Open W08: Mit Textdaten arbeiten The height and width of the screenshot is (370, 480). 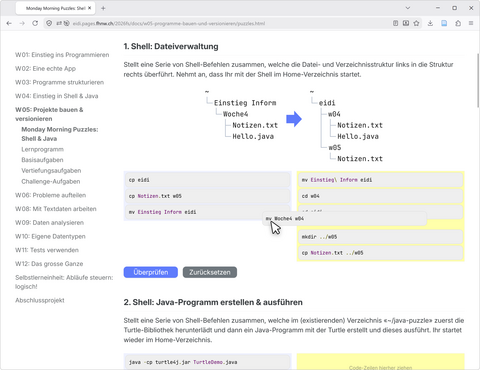point(56,209)
